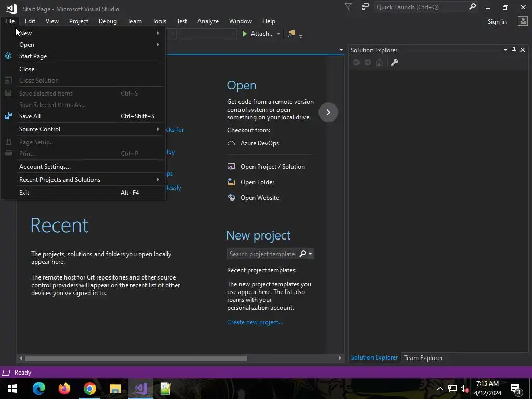The width and height of the screenshot is (532, 399).
Task: Open the search template options dropdown
Action: (310, 254)
